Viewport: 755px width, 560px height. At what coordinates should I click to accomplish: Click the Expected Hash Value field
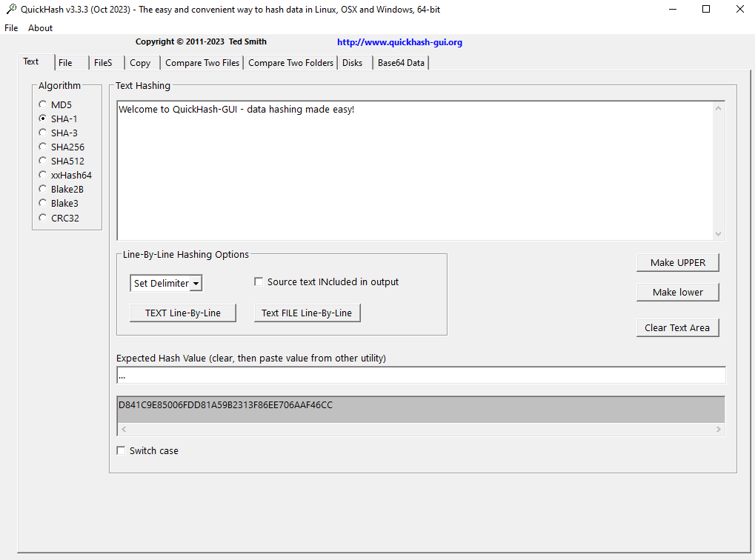[421, 375]
